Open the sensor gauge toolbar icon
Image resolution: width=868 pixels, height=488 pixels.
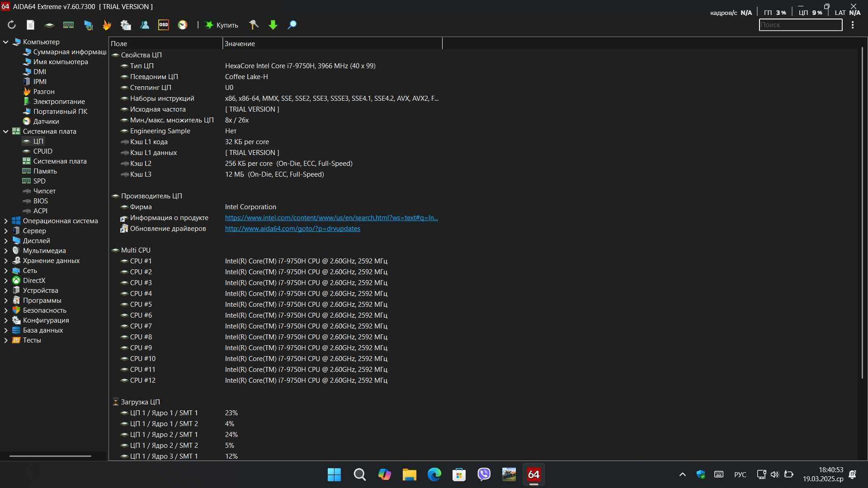183,25
